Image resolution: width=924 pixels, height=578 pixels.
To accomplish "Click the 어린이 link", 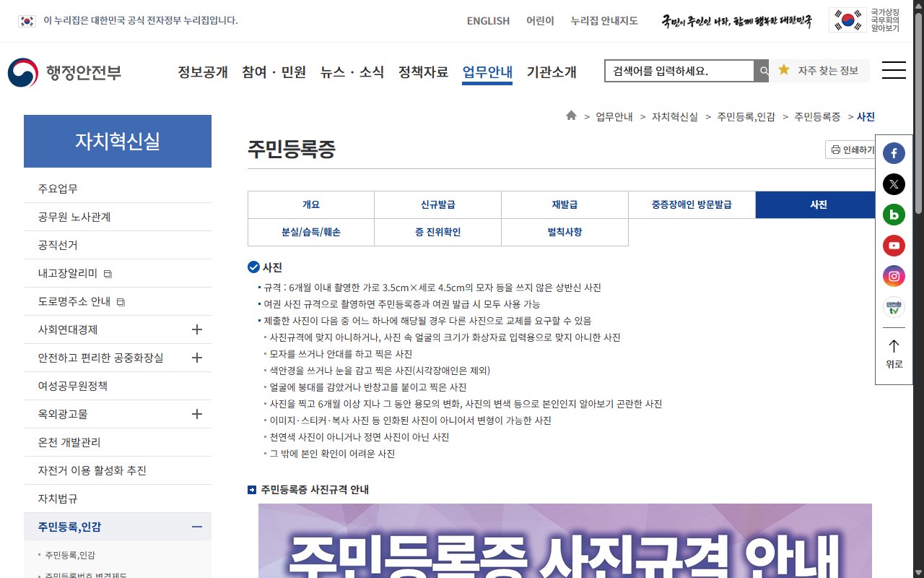I will (540, 21).
